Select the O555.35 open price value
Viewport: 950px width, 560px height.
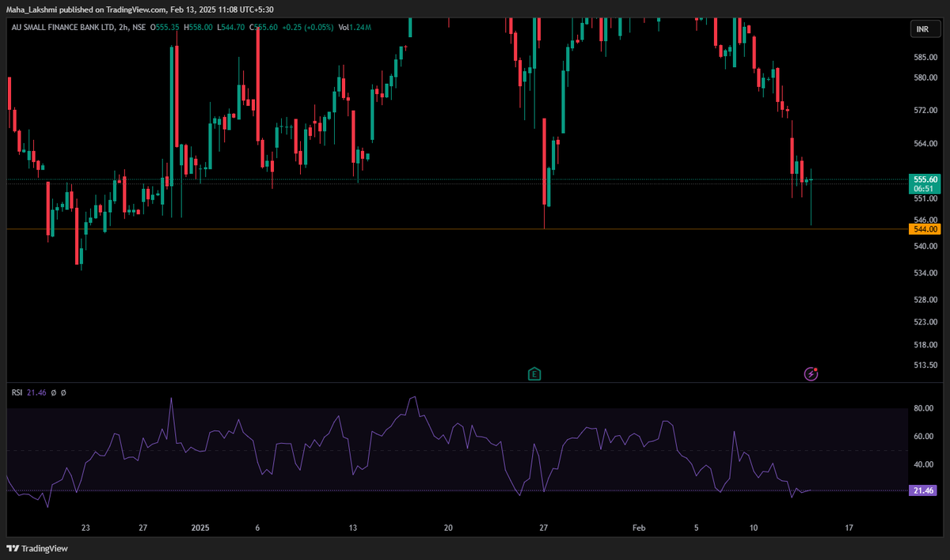(165, 27)
